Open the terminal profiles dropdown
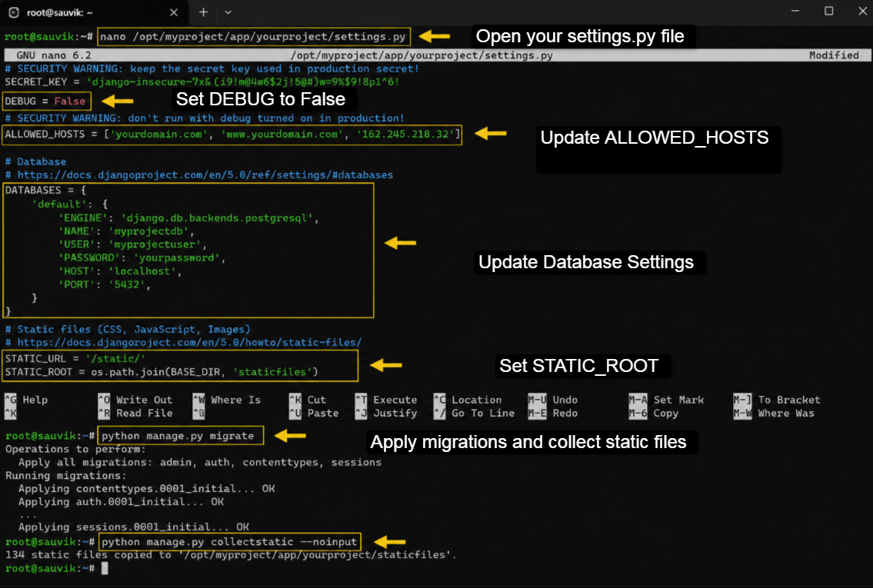This screenshot has width=873, height=588. [x=228, y=12]
